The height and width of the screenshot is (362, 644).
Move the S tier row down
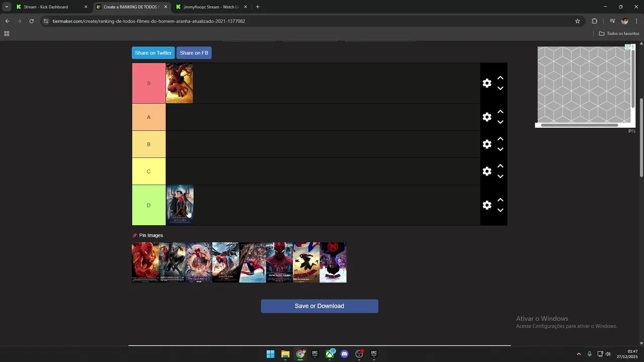500,88
